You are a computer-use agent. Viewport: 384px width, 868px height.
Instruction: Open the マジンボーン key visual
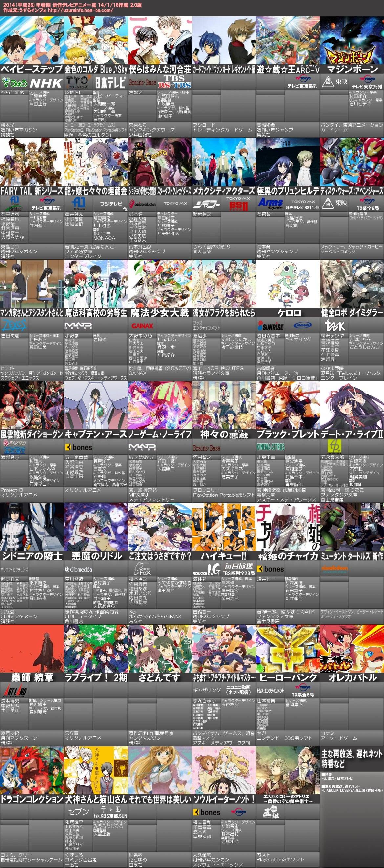click(352, 40)
